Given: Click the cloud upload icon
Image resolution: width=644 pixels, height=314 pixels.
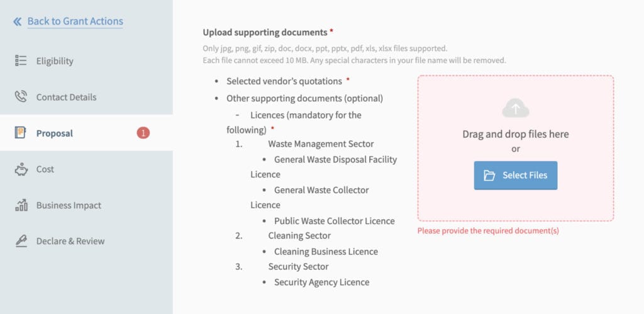Looking at the screenshot, I should coord(516,108).
